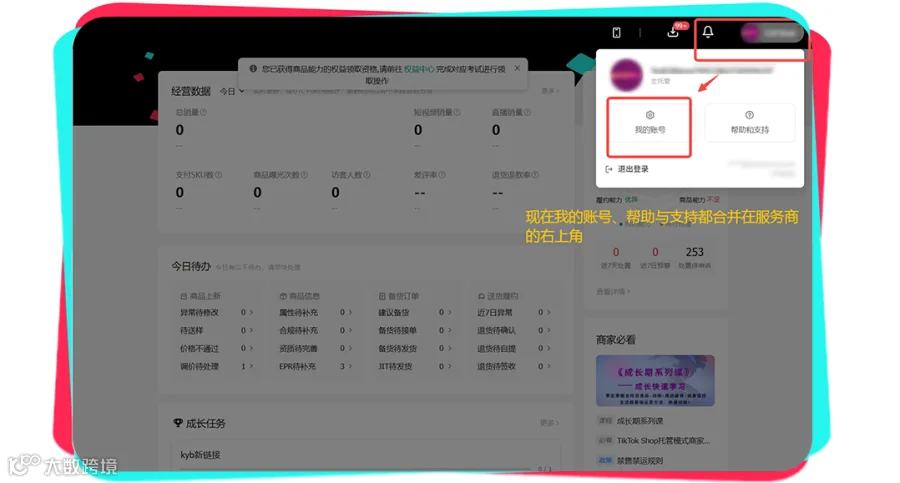The width and height of the screenshot is (900, 483).
Task: Click the 近7日异常 task label
Action: (x=495, y=312)
